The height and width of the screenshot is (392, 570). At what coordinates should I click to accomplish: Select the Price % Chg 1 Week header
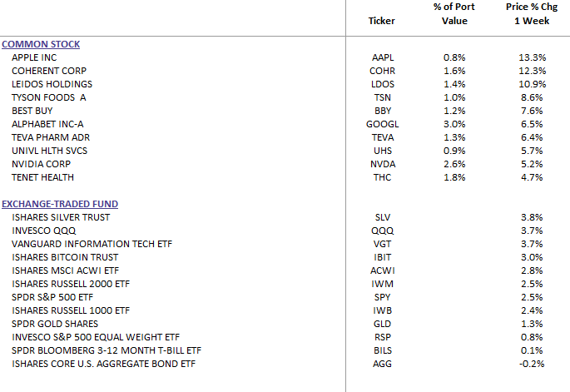pyautogui.click(x=532, y=14)
